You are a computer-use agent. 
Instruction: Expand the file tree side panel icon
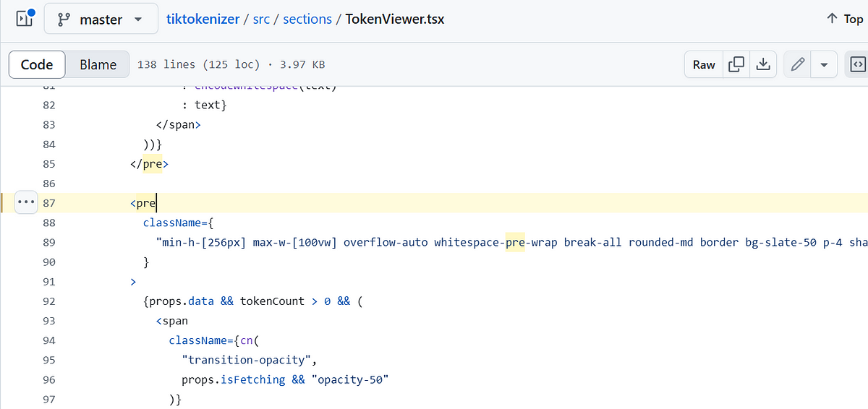point(25,18)
